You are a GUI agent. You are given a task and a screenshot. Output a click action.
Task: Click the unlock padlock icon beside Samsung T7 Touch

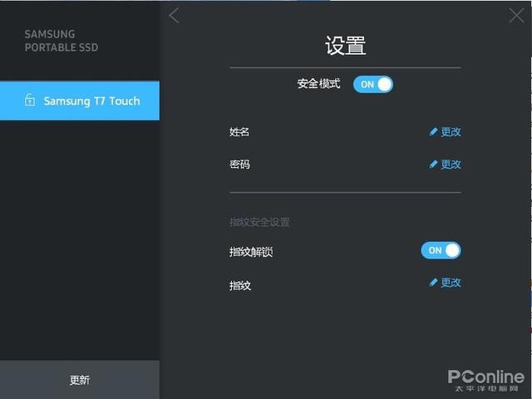pyautogui.click(x=30, y=100)
